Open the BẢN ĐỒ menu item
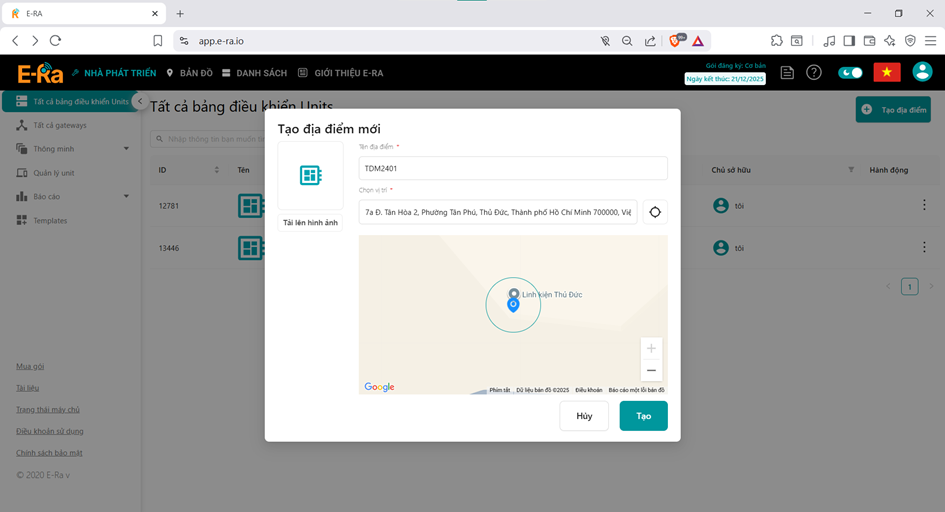The height and width of the screenshot is (512, 945). 189,73
